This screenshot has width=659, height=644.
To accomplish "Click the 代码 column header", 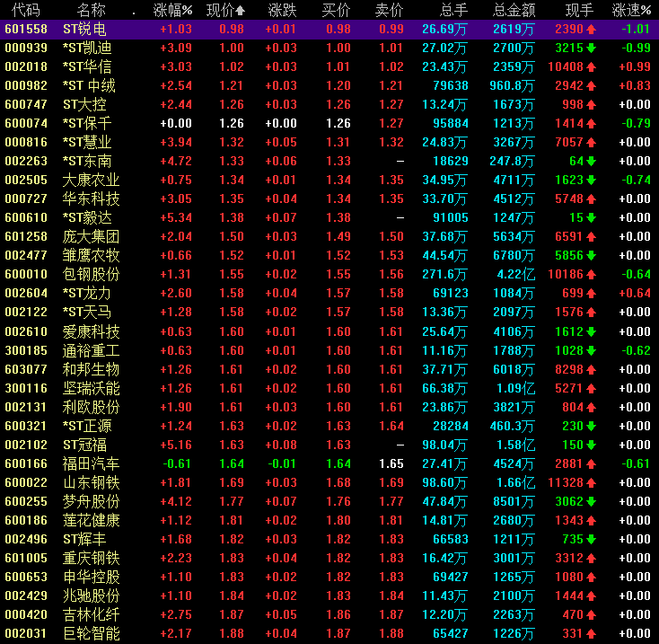I will tap(26, 10).
